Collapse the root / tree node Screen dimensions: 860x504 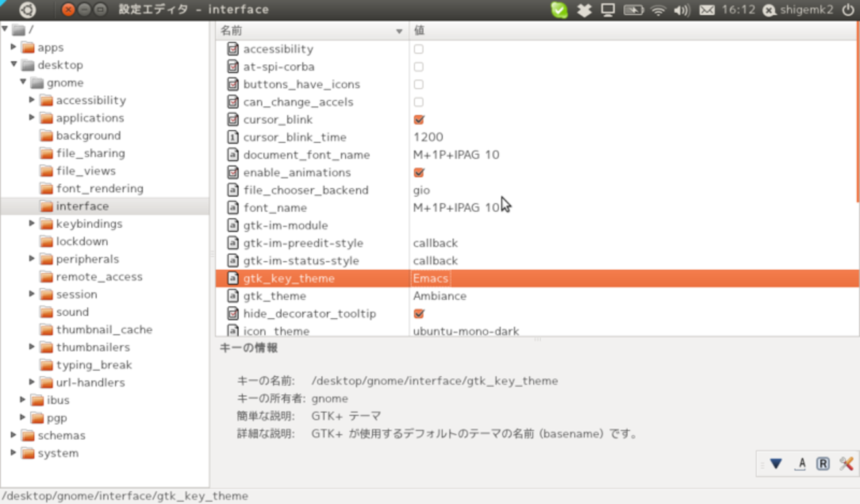[x=5, y=29]
